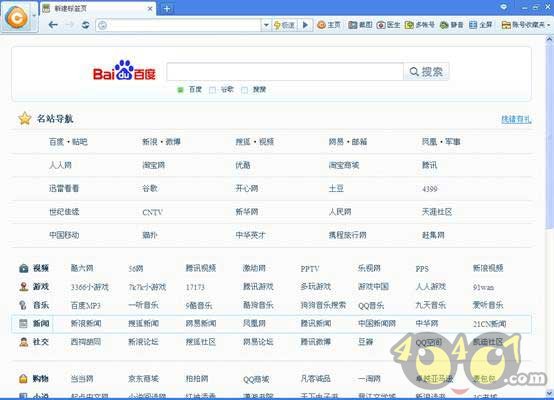Go back with the back arrow
This screenshot has height=400, width=554.
click(53, 25)
